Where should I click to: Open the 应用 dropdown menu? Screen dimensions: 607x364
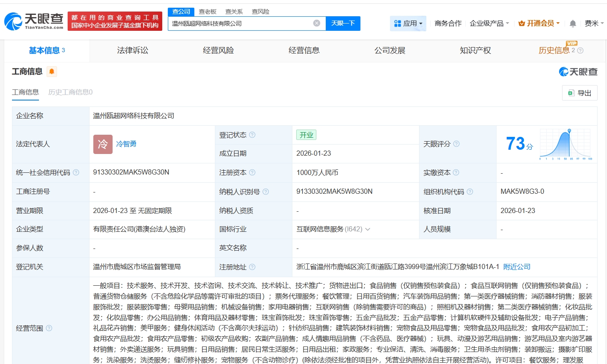408,24
